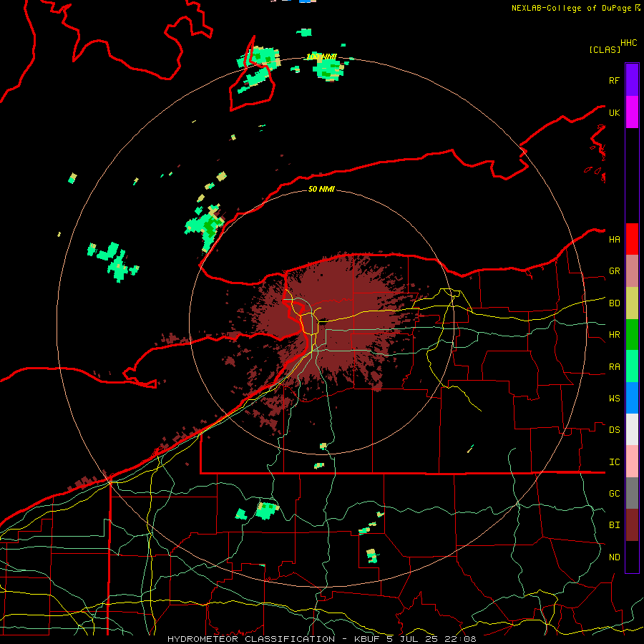Viewport: 644px width, 644px height.
Task: Click the "BD" legend label
Action: [614, 303]
